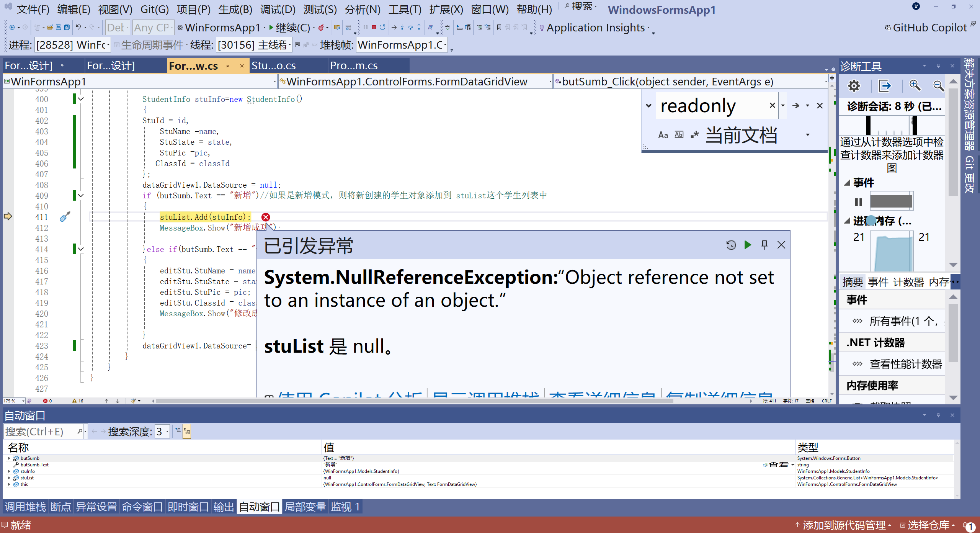Toggle Match Case in find box

663,135
